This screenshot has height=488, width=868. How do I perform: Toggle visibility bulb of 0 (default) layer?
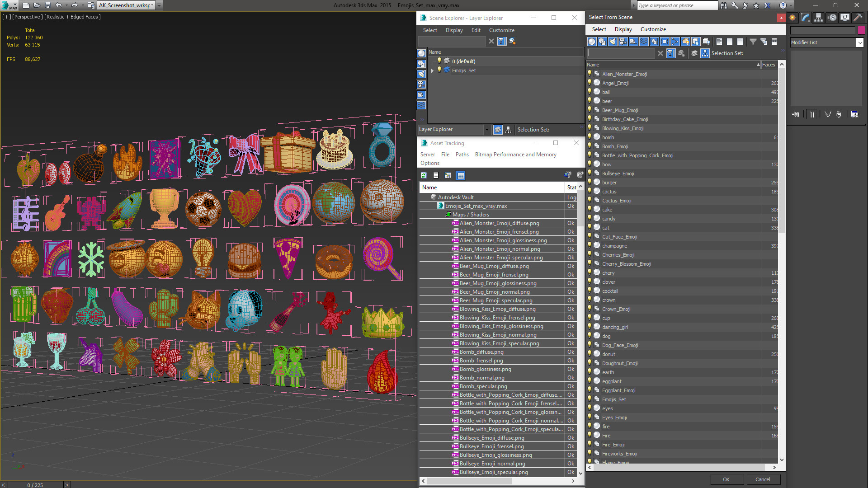click(439, 61)
